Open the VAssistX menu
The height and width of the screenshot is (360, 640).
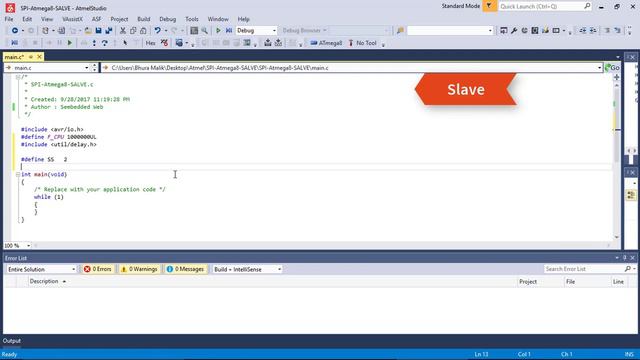pos(73,19)
